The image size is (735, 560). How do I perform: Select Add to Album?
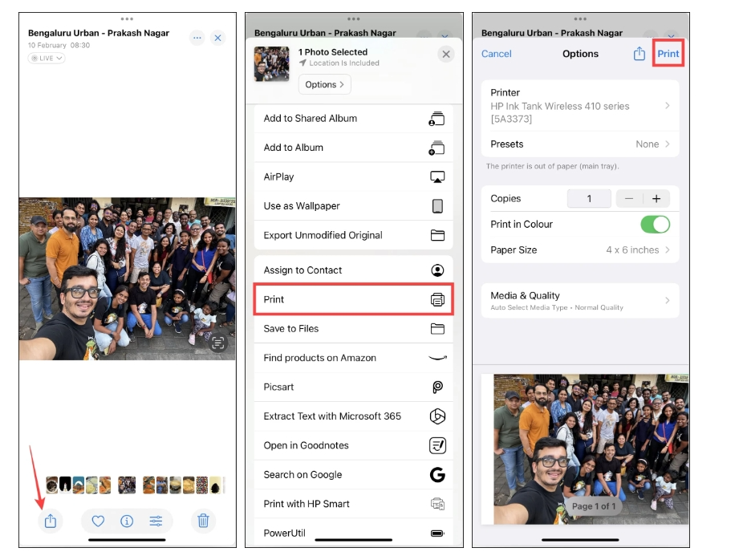pos(353,148)
